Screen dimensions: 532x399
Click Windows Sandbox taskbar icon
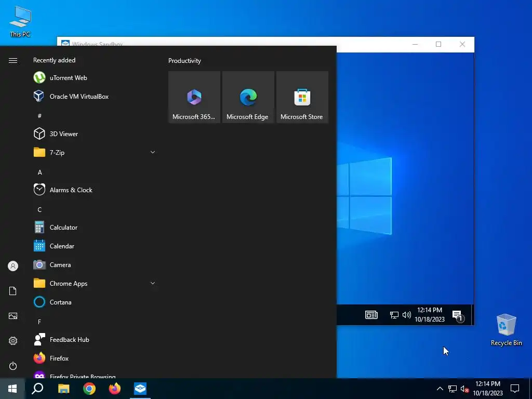coord(140,389)
